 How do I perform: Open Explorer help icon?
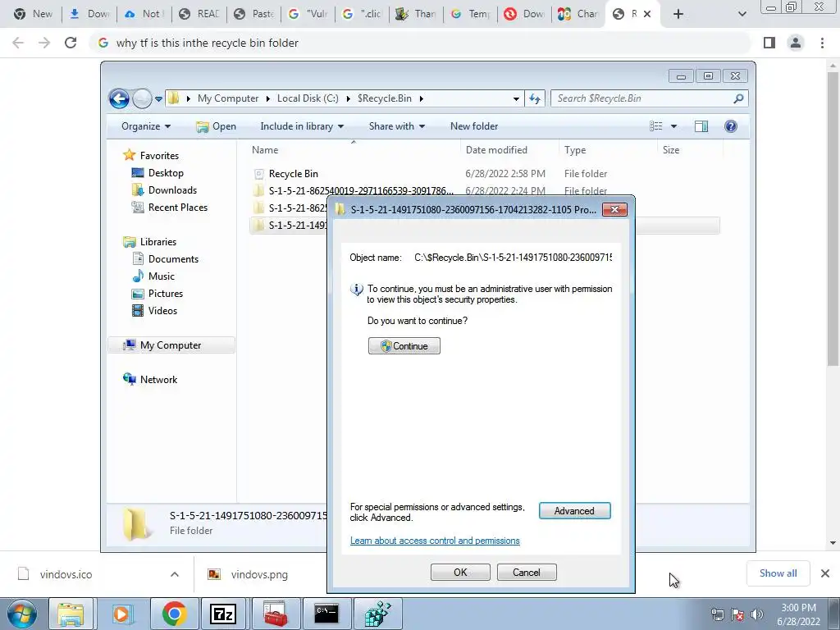click(x=731, y=126)
